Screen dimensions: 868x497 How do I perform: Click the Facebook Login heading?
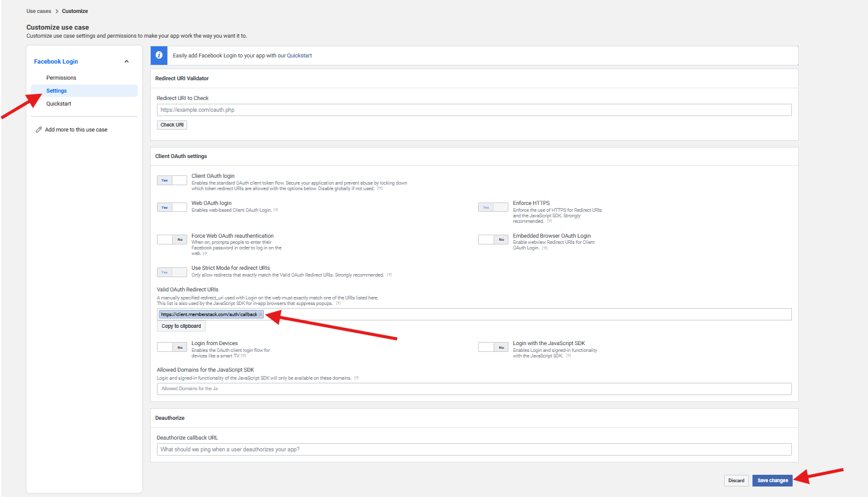[x=56, y=62]
